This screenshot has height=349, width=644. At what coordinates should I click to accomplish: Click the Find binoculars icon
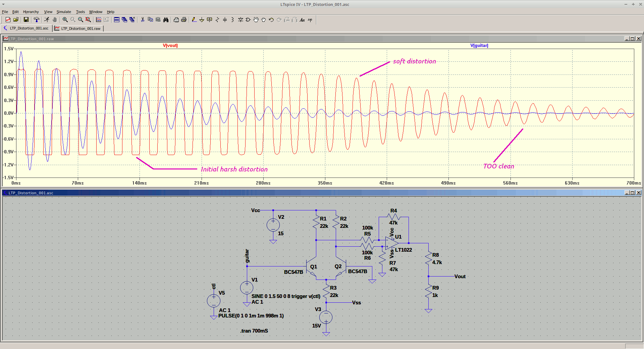pos(166,20)
